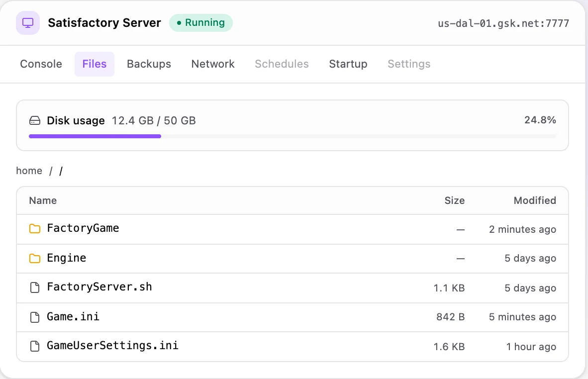Screen dimensions: 588x379
Task: Open the Game.ini file name
Action: [x=73, y=317]
